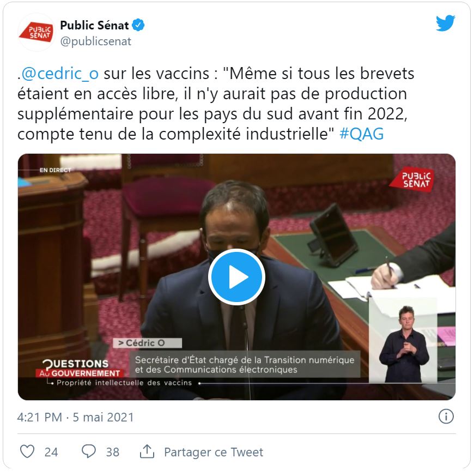Click the blue verified badge
Viewport: 474px width, 476px height.
138,25
